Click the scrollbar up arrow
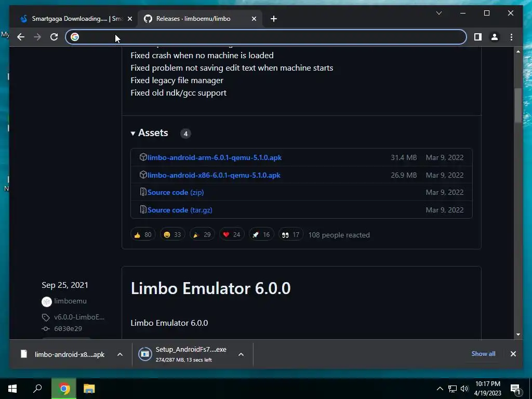The height and width of the screenshot is (399, 532). (x=518, y=51)
